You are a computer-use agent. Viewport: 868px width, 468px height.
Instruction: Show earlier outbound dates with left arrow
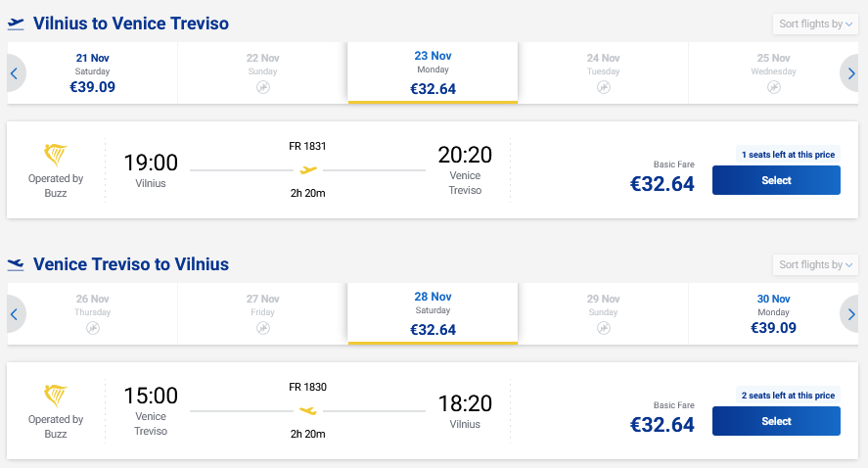coord(15,73)
